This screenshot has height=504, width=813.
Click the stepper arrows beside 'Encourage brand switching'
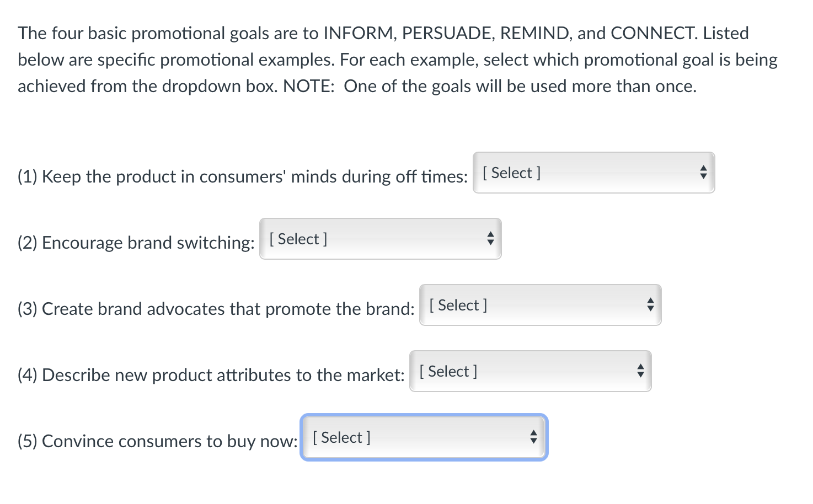coord(490,239)
